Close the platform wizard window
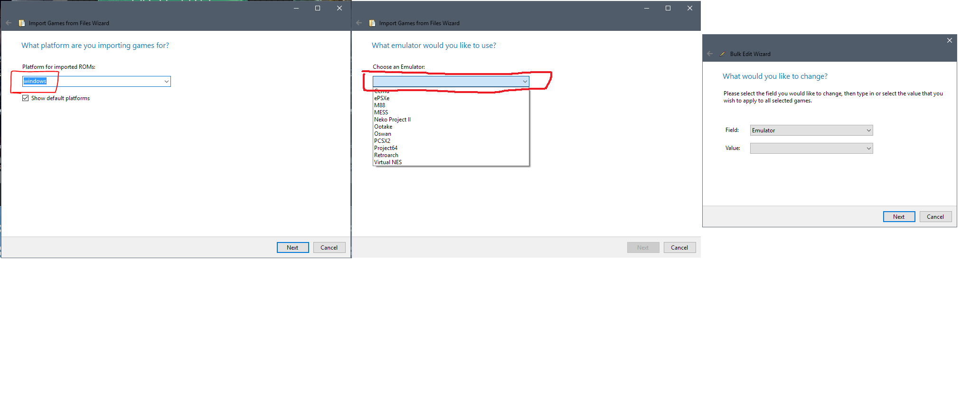Viewport: 980px width, 410px height. click(x=339, y=8)
